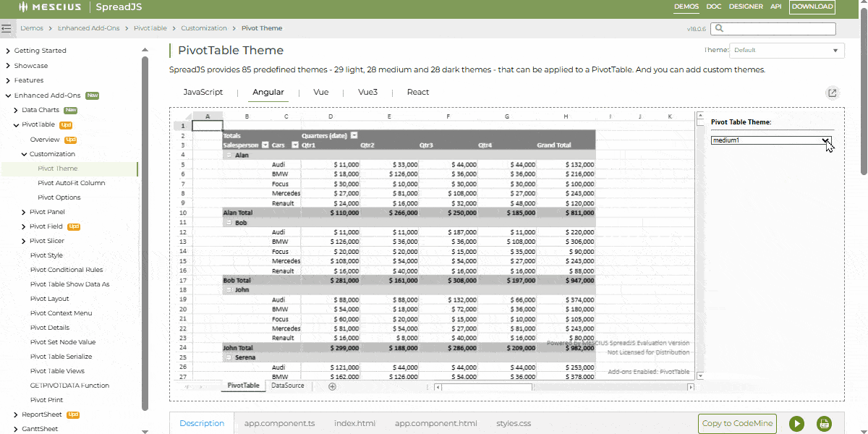Expand the Features section
The width and height of the screenshot is (868, 434).
(7, 80)
